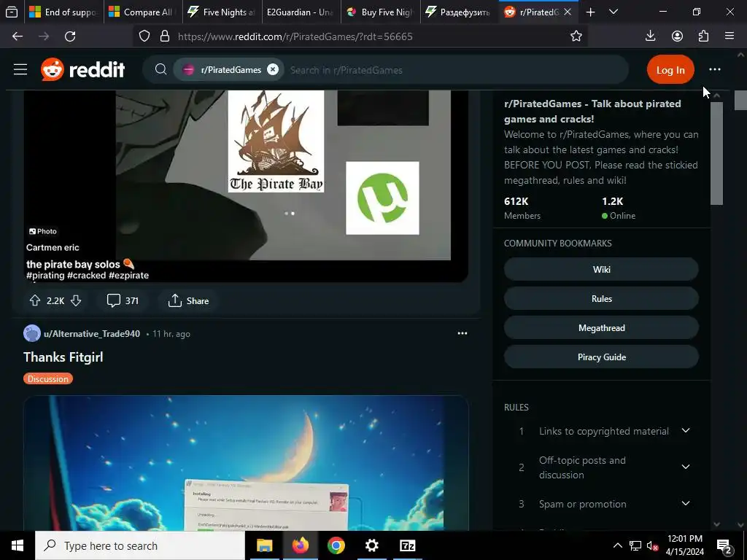Viewport: 747px width, 560px height.
Task: Remove r/PiratedGames search filter chip
Action: (273, 69)
